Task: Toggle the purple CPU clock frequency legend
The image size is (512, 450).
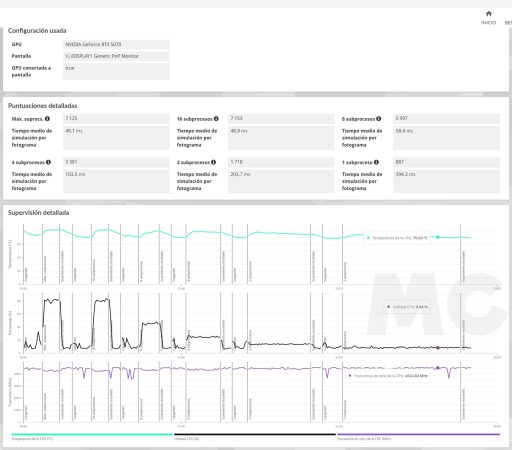Action: tap(418, 434)
